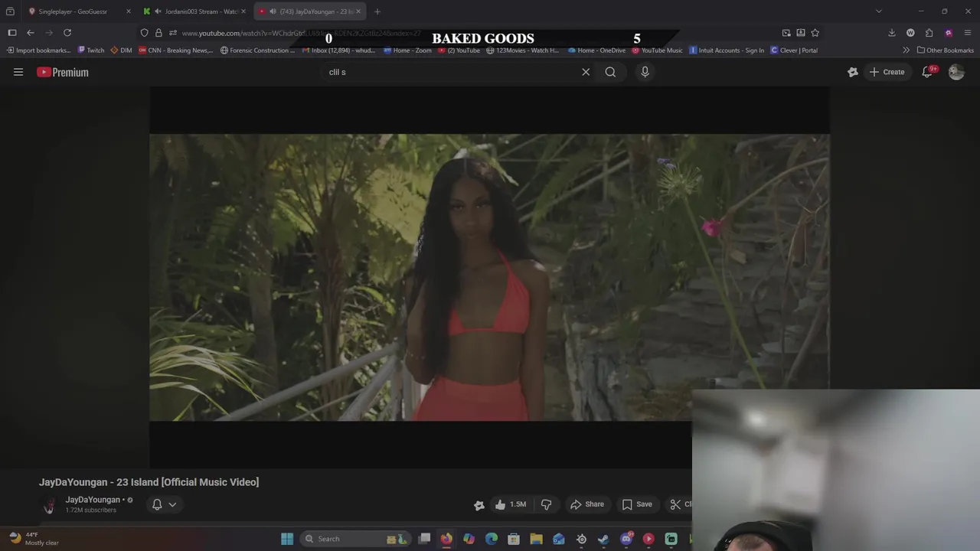Open YouTube Music bookmark
980x551 pixels.
[657, 51]
